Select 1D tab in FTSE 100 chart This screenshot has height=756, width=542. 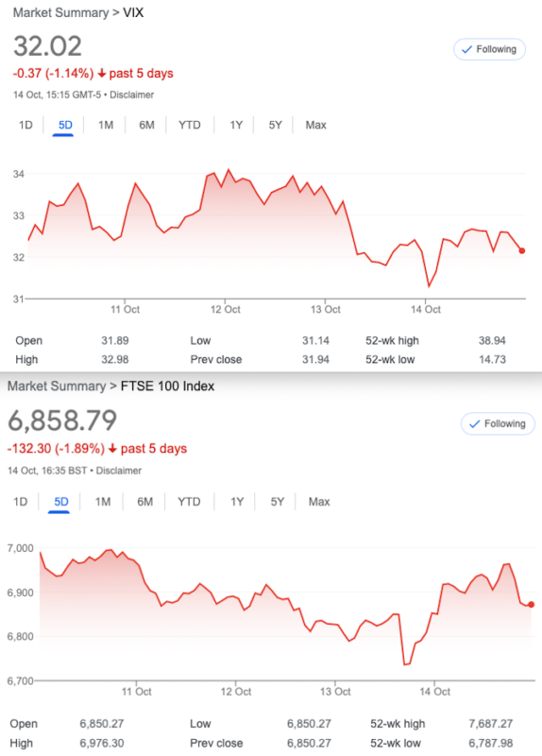(x=20, y=502)
